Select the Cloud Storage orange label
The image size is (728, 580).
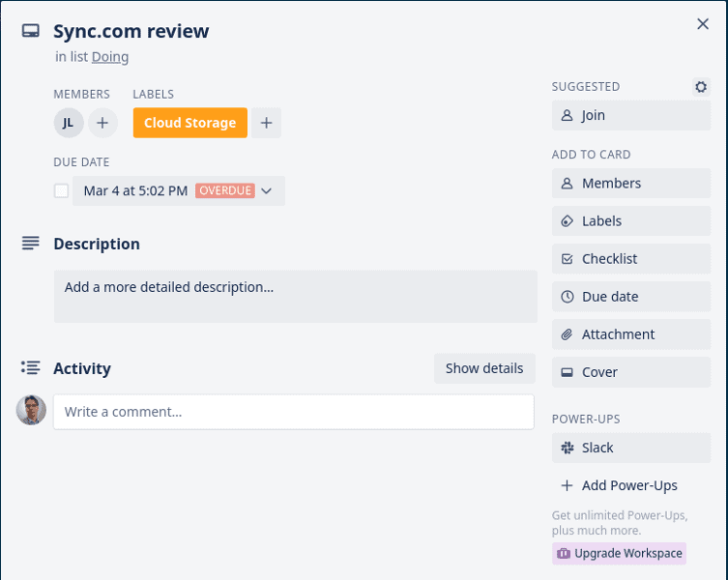click(189, 123)
